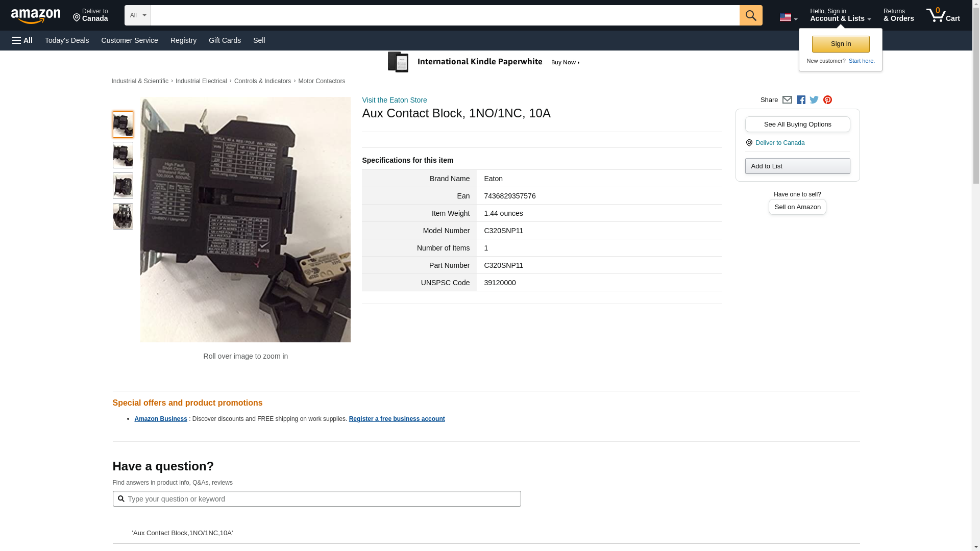Screen dimensions: 980x551
Task: Select the second product thumbnail
Action: pos(122,155)
